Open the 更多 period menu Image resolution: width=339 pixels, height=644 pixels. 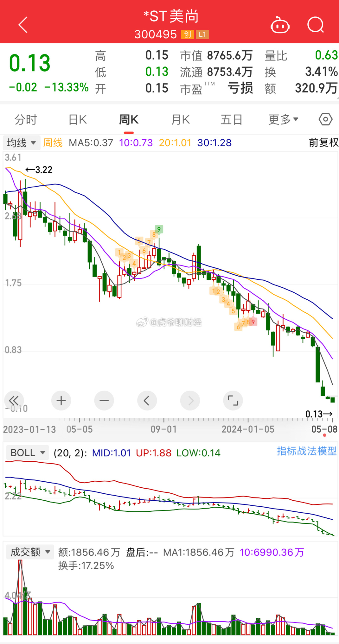pos(283,120)
